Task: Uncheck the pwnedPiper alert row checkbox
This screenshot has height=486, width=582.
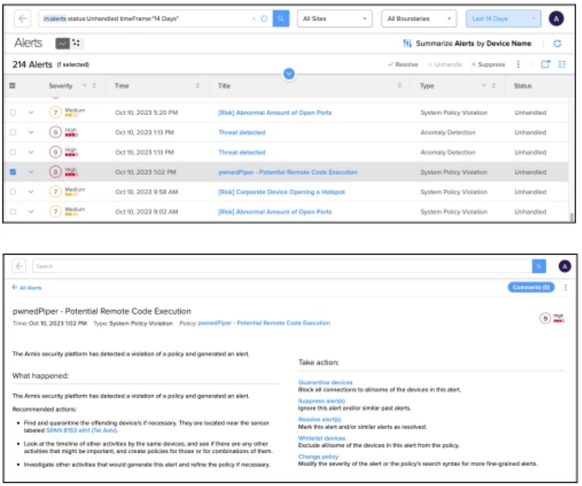Action: coord(13,172)
